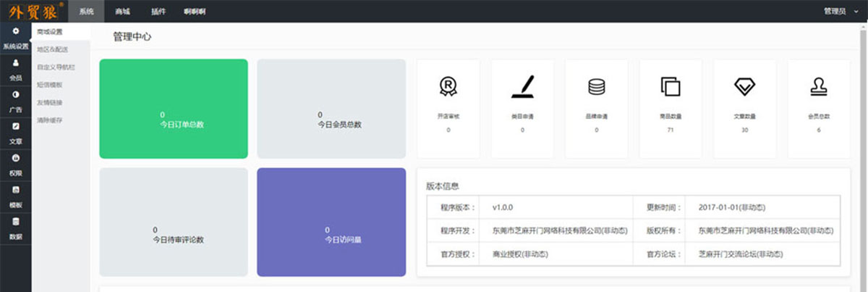868x292 pixels.
Task: Click the 会员 person icon in sidebar
Action: 15,63
